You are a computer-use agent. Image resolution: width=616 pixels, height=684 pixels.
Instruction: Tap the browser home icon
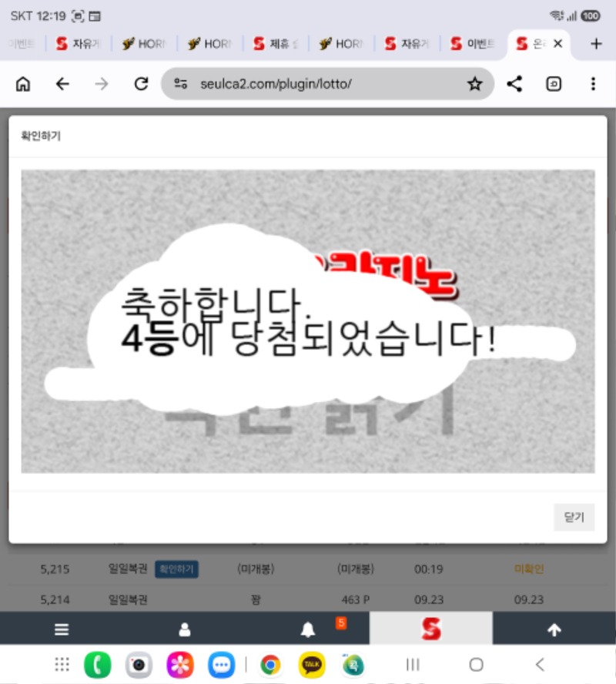23,84
